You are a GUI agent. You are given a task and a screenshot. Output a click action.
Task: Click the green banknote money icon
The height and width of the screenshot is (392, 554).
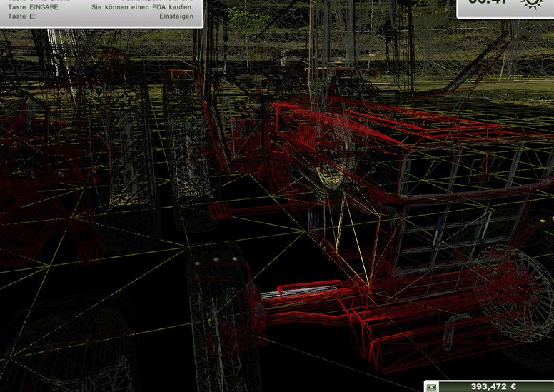coord(432,386)
